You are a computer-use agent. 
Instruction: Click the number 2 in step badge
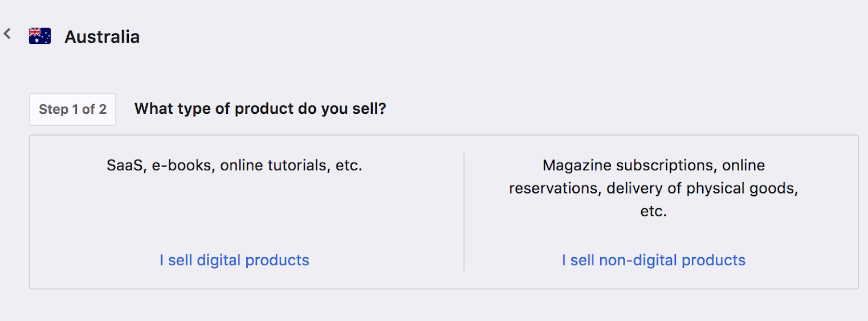coord(103,109)
